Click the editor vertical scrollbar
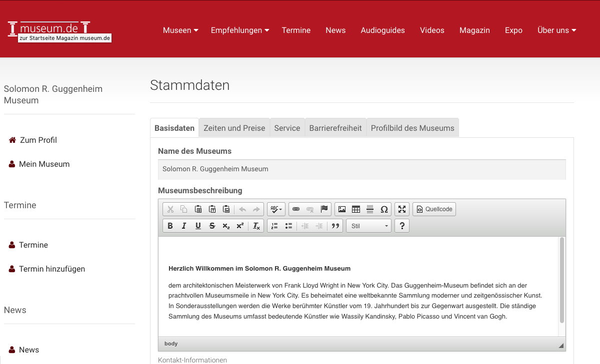The width and height of the screenshot is (600, 364). pyautogui.click(x=562, y=280)
